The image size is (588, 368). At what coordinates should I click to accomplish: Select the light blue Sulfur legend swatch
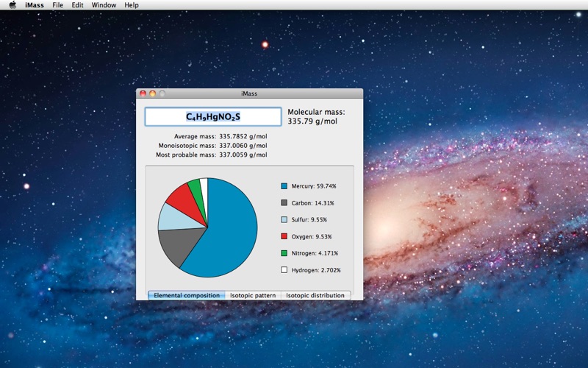pyautogui.click(x=284, y=220)
